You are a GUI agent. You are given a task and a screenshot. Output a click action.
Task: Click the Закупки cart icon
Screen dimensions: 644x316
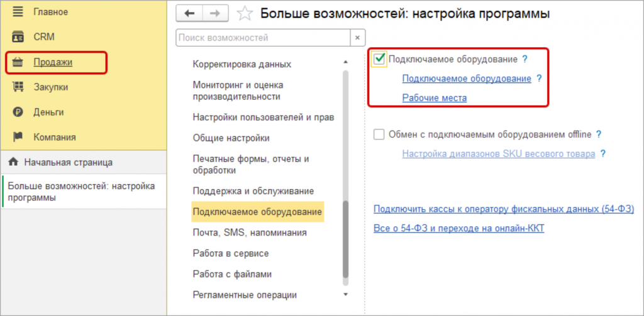[18, 87]
